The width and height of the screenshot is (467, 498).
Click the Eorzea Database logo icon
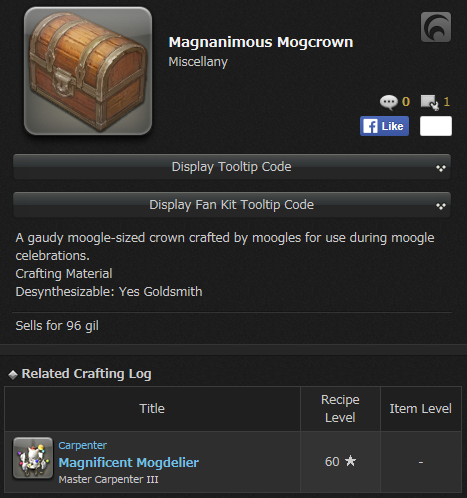pos(436,27)
